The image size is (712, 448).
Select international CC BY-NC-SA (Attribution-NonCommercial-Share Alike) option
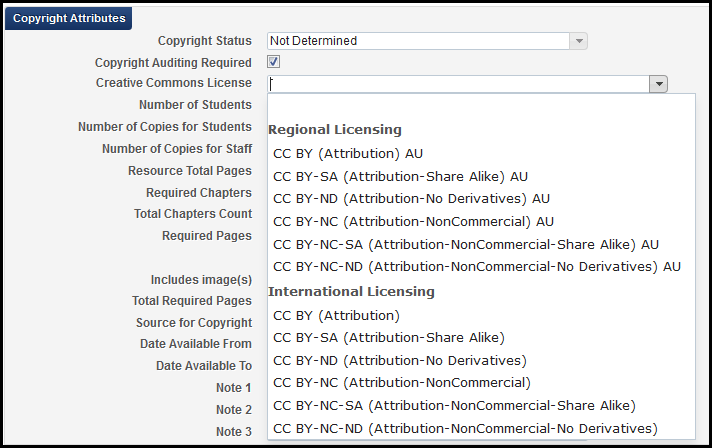pyautogui.click(x=481, y=405)
